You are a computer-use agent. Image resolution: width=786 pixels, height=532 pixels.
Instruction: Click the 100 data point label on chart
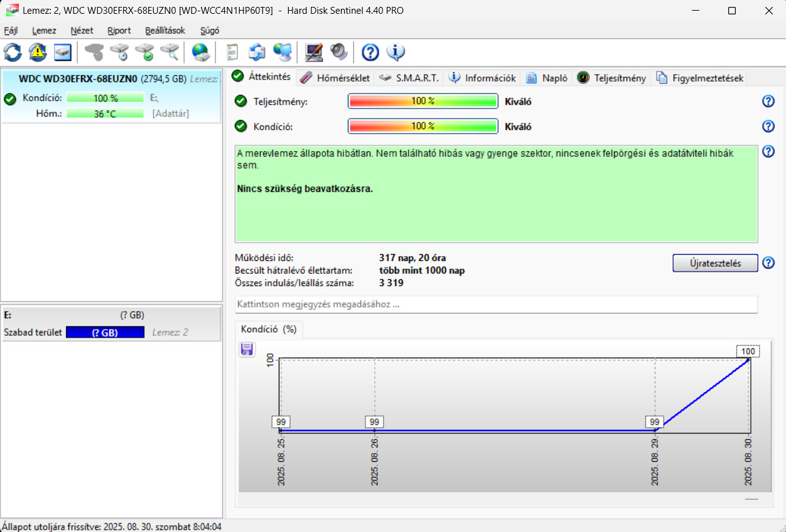[x=748, y=351]
